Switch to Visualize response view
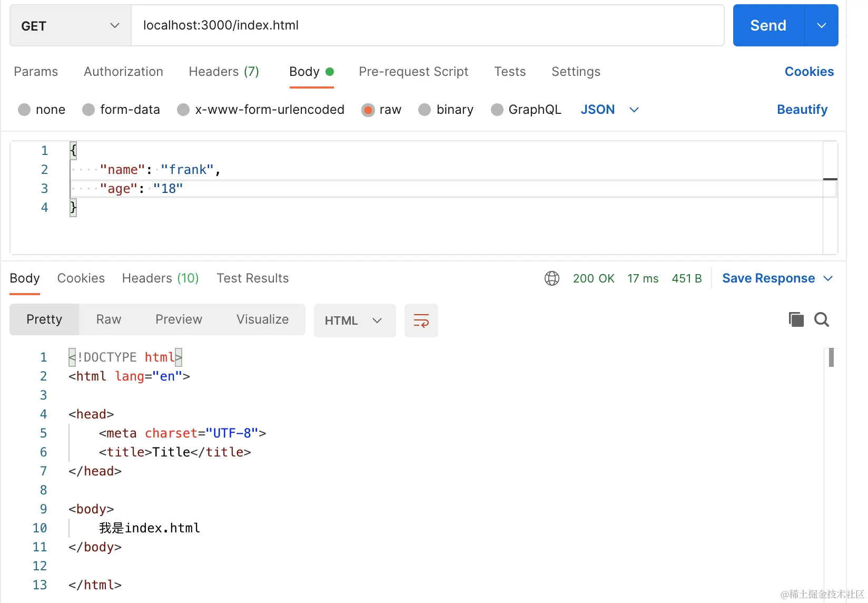The image size is (868, 603). click(262, 319)
